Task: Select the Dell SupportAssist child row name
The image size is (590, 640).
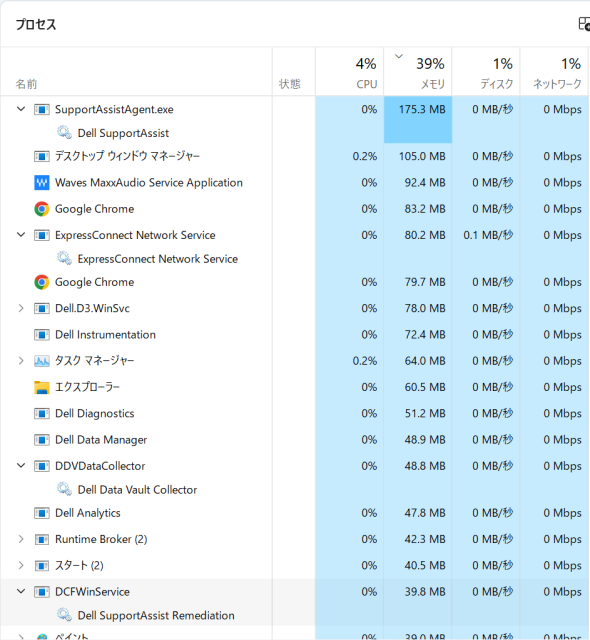Action: (123, 133)
